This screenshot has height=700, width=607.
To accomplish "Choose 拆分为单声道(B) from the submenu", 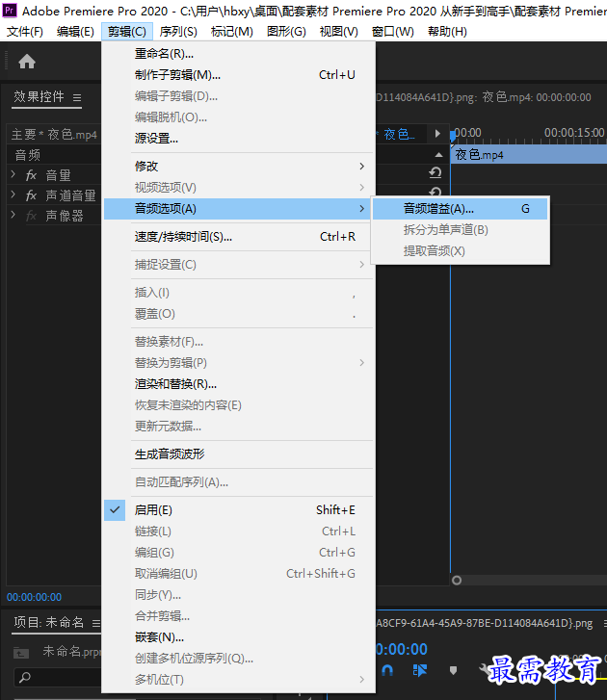I will (460, 230).
